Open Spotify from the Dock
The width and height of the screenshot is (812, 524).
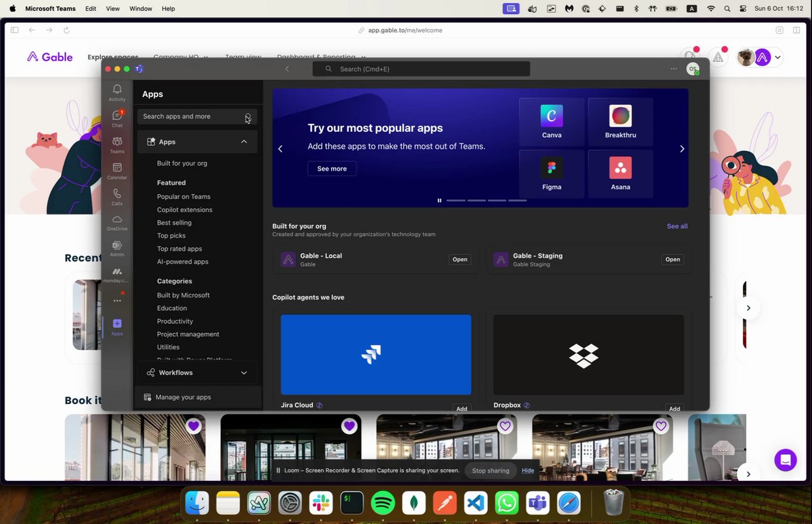click(383, 503)
